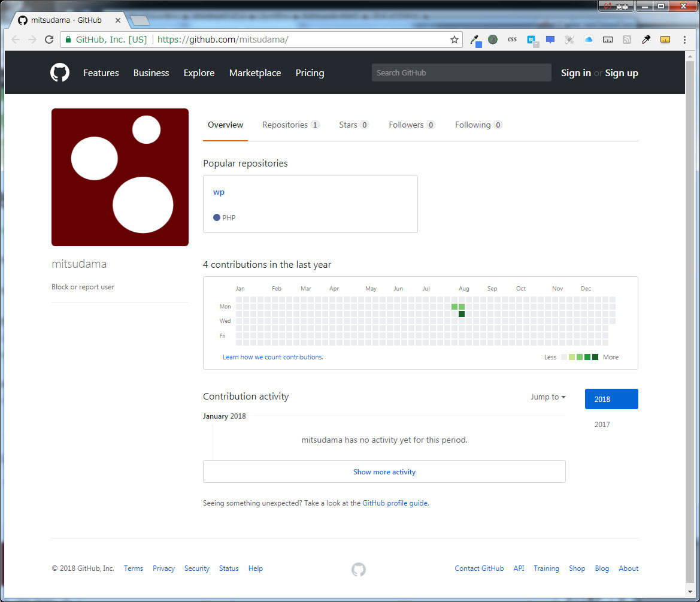The height and width of the screenshot is (602, 700).
Task: Open the round green globe extension
Action: click(x=493, y=40)
